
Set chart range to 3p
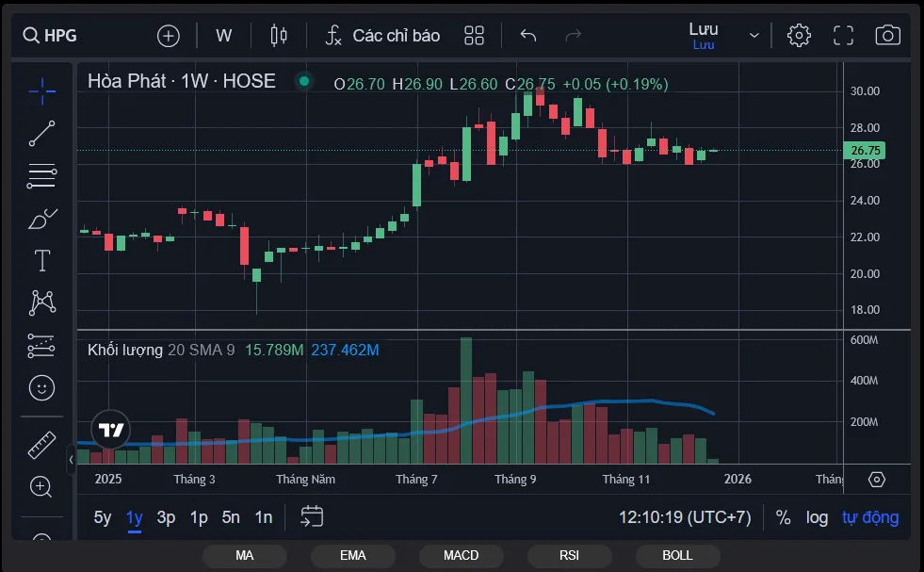(166, 517)
